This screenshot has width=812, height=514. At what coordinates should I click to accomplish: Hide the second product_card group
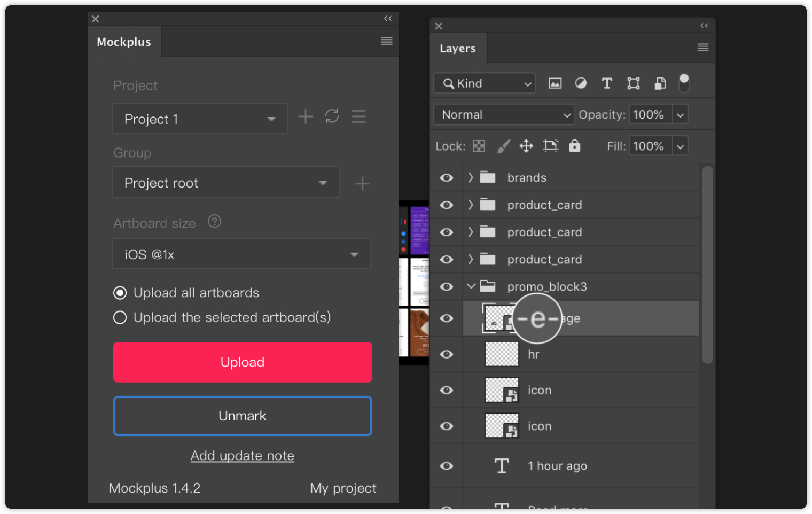[447, 232]
